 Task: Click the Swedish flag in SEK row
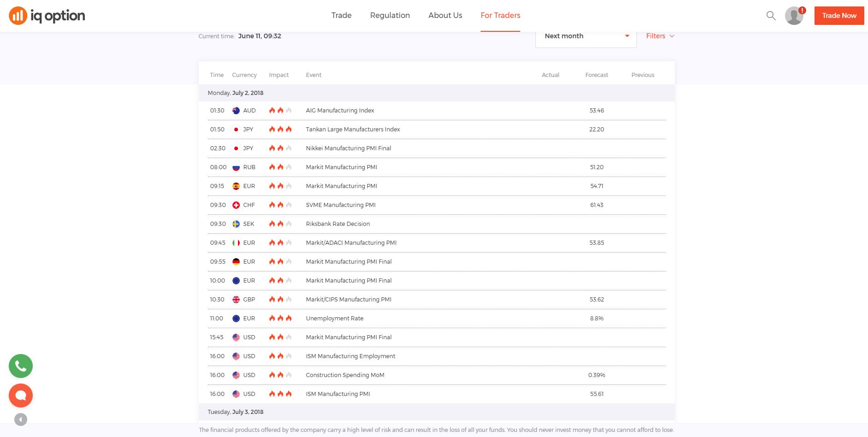[236, 224]
